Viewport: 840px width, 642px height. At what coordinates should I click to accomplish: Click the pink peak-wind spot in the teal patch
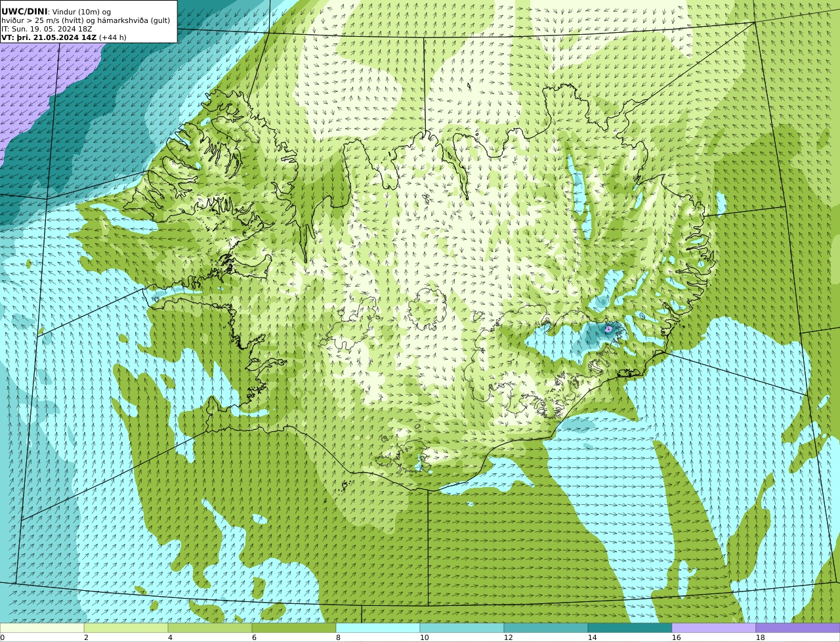tap(608, 328)
